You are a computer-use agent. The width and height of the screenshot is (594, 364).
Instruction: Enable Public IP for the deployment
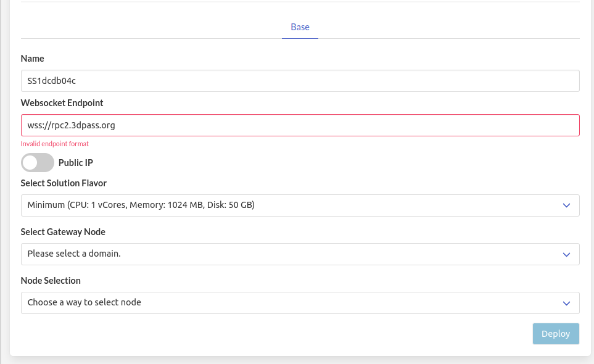click(x=37, y=162)
